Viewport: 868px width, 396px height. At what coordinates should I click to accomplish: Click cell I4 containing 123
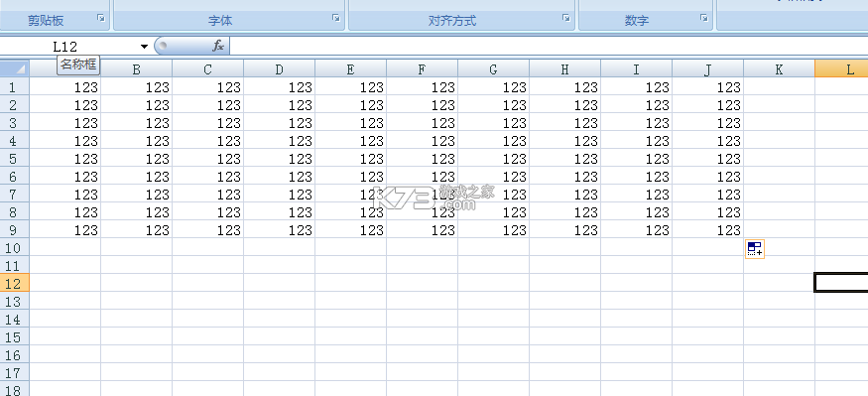point(636,141)
